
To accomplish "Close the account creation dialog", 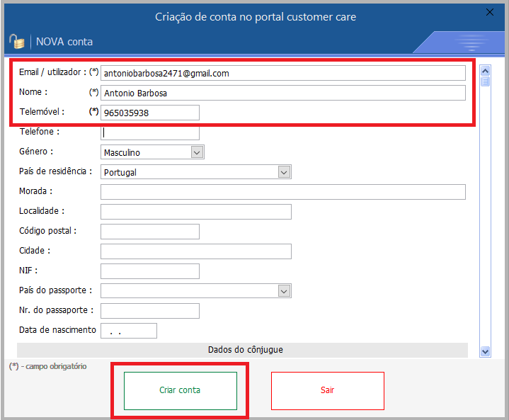I will (489, 12).
